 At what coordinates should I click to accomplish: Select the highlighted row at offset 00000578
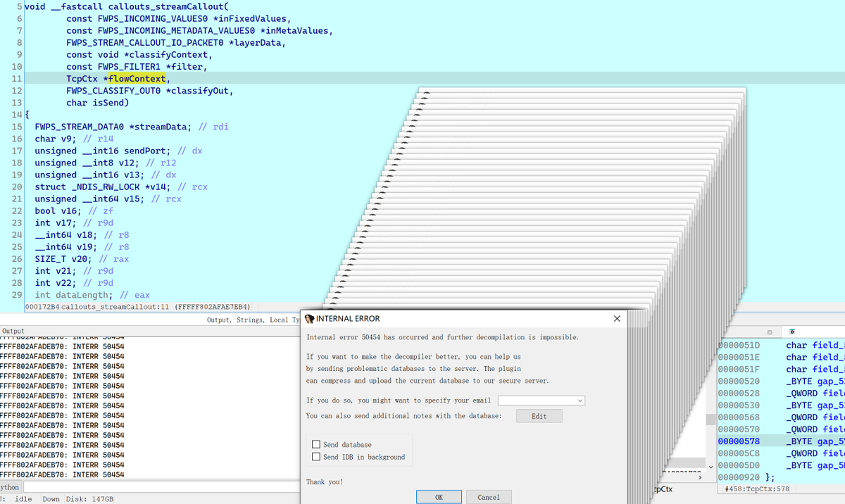[x=782, y=441]
